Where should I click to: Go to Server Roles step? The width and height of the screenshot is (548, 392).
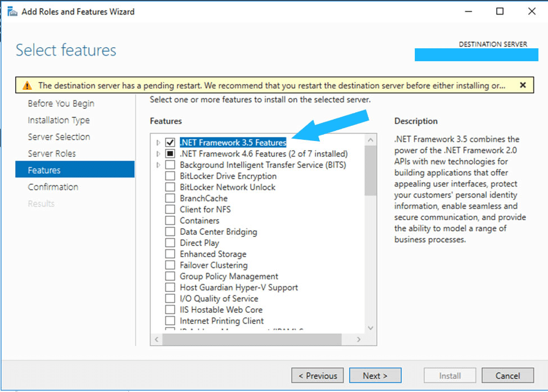tap(52, 153)
